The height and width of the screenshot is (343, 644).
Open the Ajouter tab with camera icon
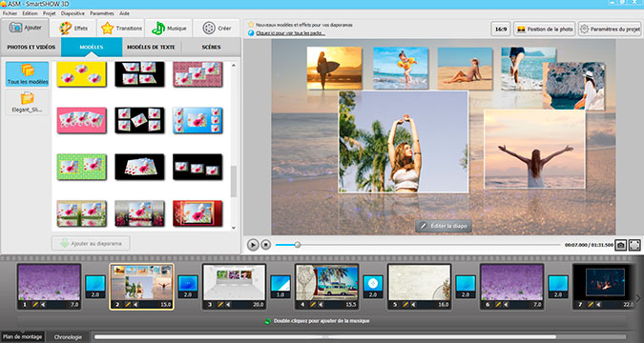(x=26, y=28)
